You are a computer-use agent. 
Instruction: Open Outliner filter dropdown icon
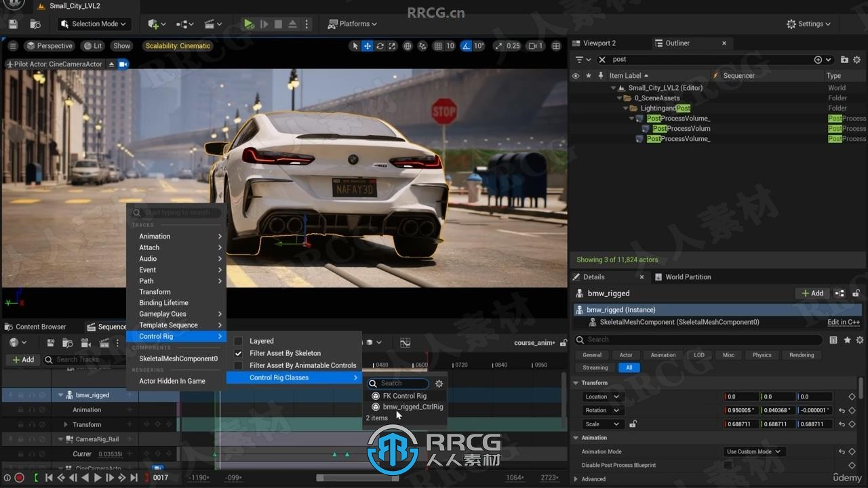tap(583, 60)
